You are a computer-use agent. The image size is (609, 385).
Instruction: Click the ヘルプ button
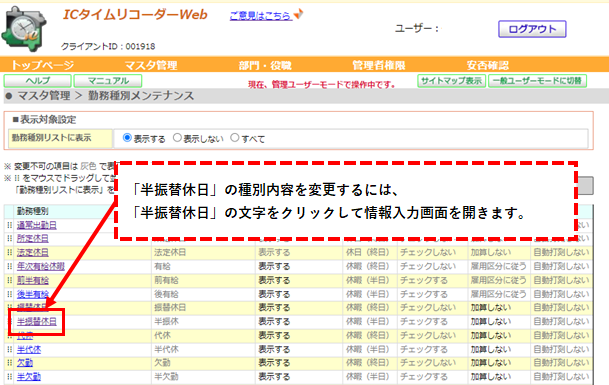click(x=38, y=81)
